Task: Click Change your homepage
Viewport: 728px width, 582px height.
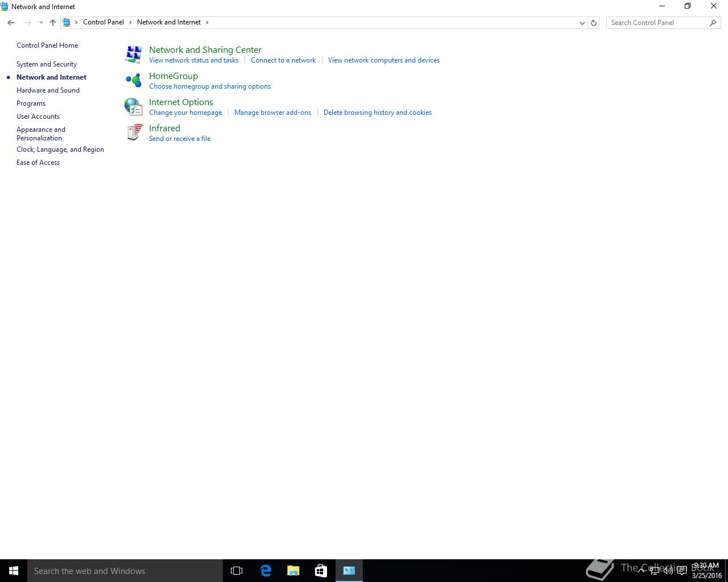Action: [185, 113]
